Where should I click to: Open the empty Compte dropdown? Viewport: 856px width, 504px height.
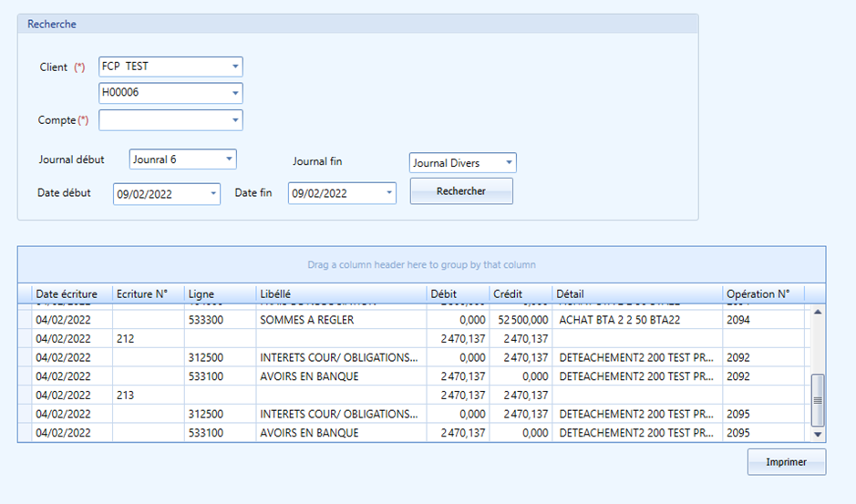235,120
